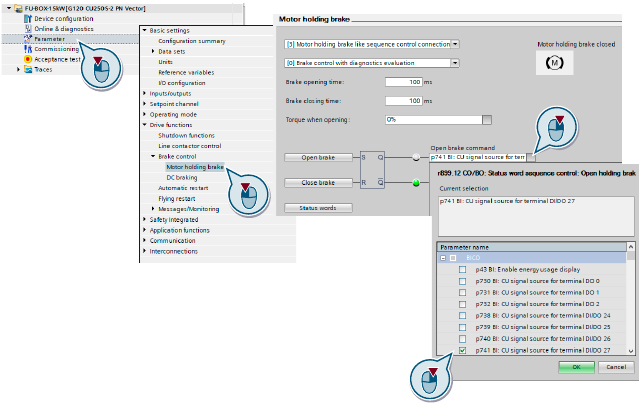Click the Device configuration icon
The height and width of the screenshot is (404, 639).
(28, 19)
